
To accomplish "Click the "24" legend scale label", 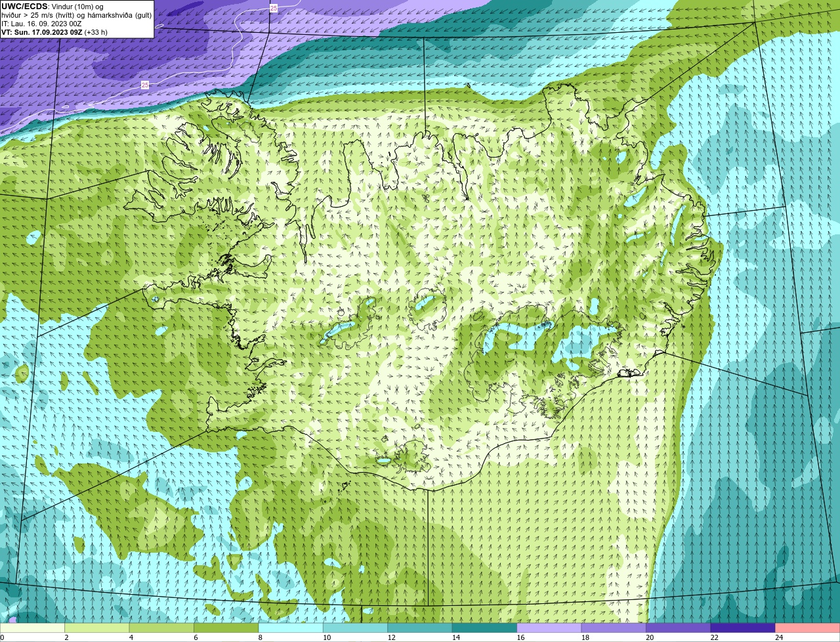I will (x=779, y=637).
